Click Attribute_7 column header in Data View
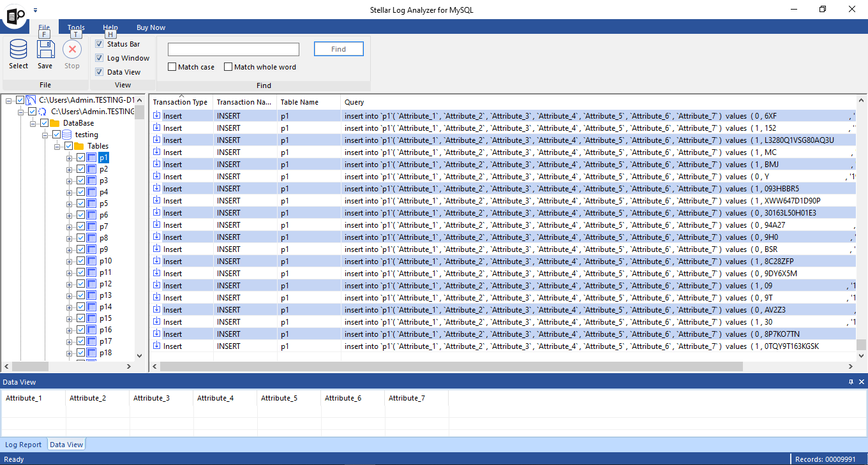868x465 pixels. [417, 398]
